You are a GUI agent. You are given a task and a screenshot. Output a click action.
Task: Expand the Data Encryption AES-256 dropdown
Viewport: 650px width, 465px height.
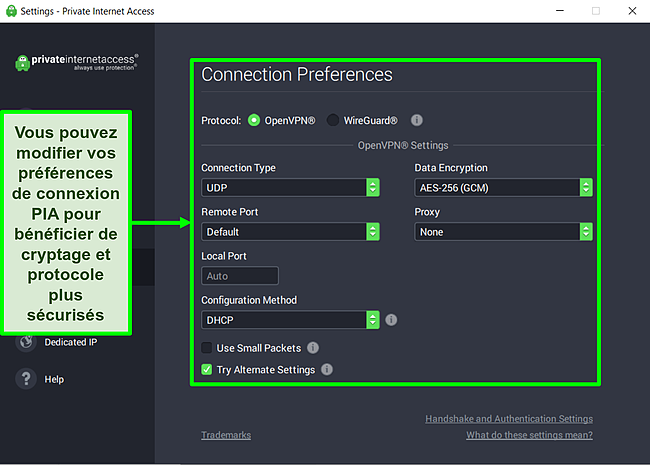coord(503,188)
